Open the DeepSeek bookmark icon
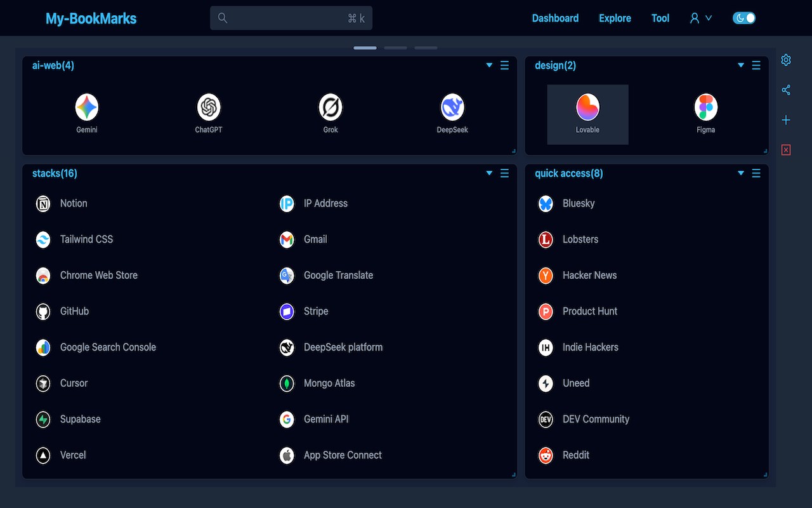Screen dimensions: 812x508 coord(452,107)
